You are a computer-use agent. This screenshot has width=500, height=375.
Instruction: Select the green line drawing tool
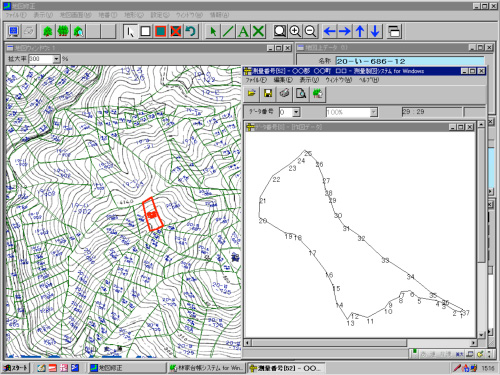228,31
